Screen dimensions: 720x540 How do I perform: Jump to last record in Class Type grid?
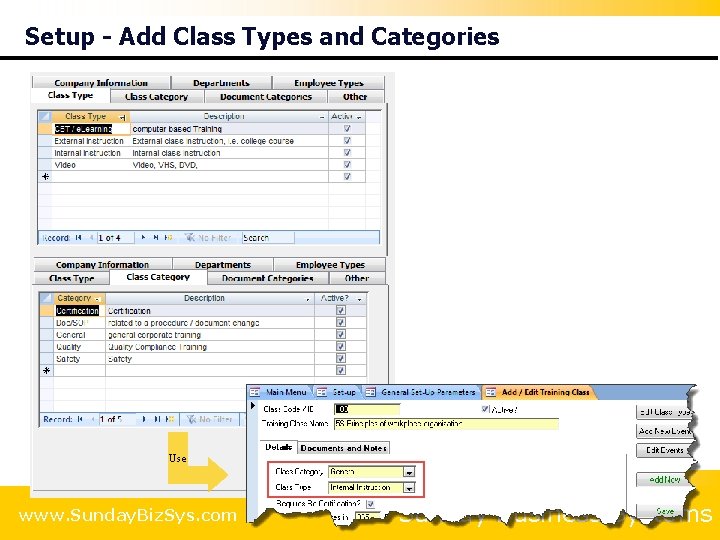pos(156,237)
